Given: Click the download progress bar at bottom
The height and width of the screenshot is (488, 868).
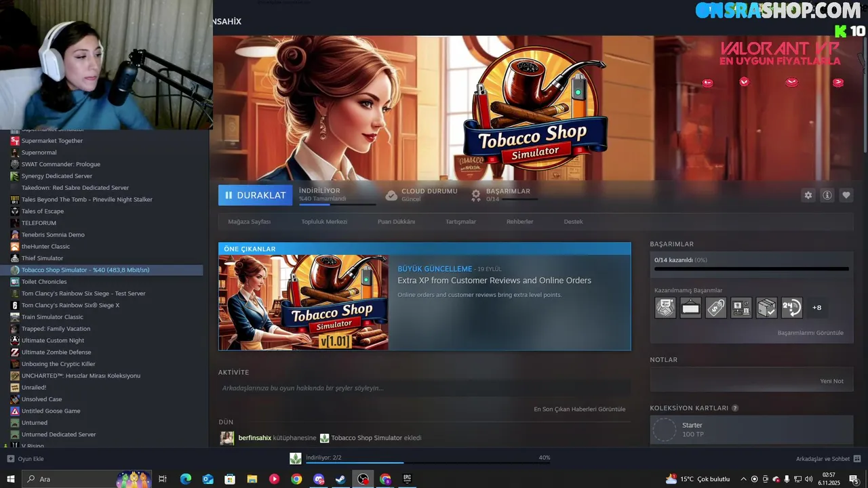Looking at the screenshot, I should pos(427,463).
